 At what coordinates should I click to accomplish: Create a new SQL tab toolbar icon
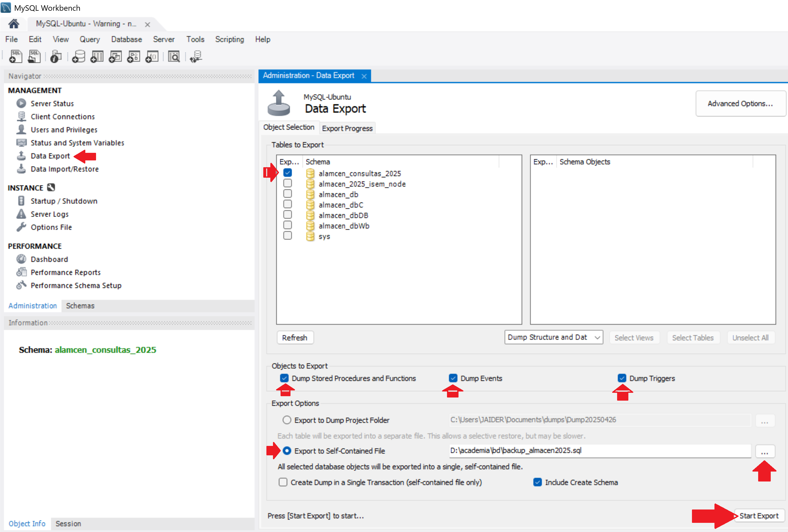pos(16,57)
